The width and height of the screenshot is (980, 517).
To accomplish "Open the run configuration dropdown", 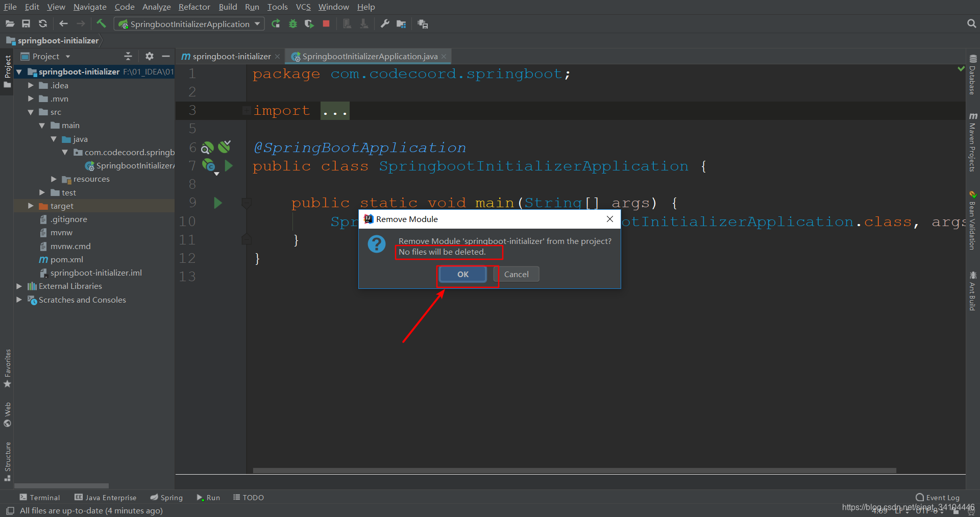I will [x=257, y=23].
